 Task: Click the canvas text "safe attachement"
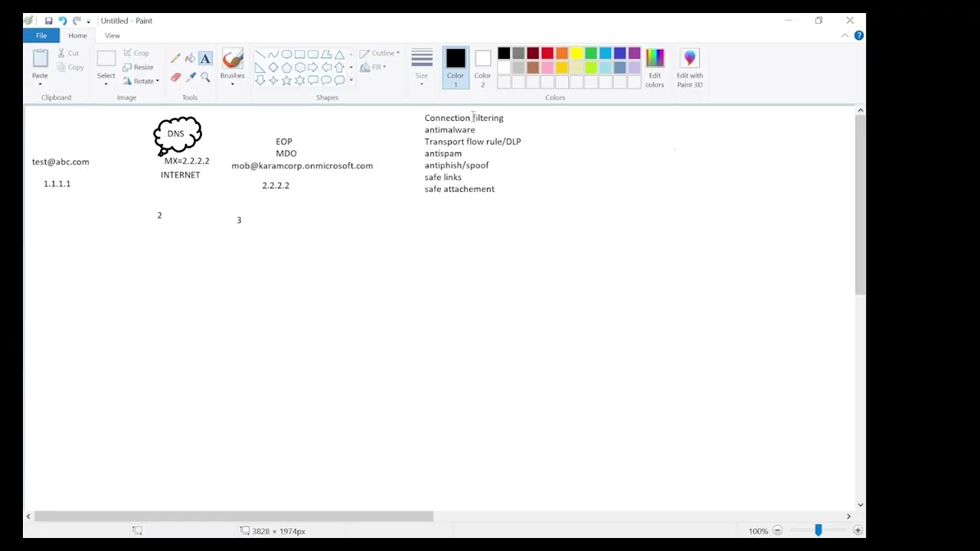point(459,189)
